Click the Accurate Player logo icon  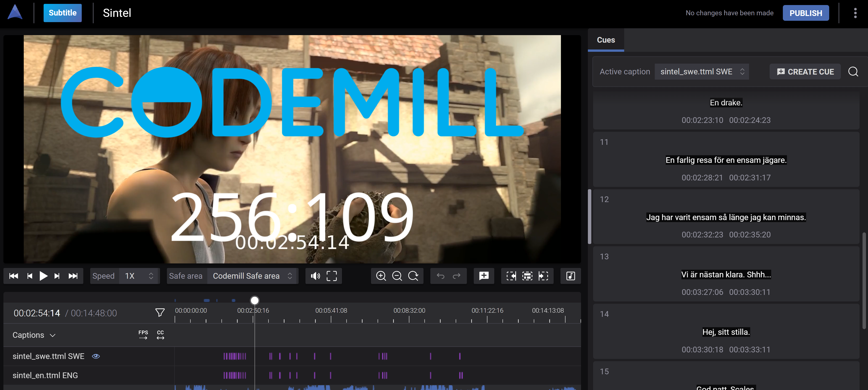(15, 13)
